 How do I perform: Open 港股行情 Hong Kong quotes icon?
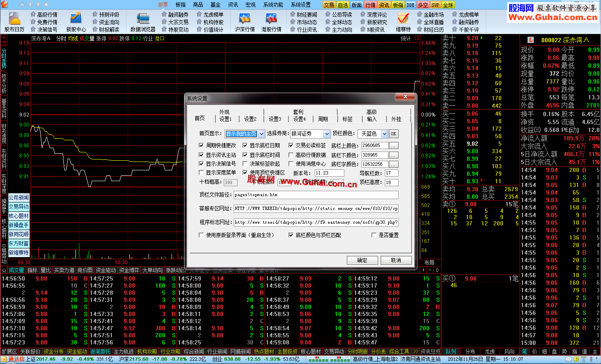tap(271, 22)
